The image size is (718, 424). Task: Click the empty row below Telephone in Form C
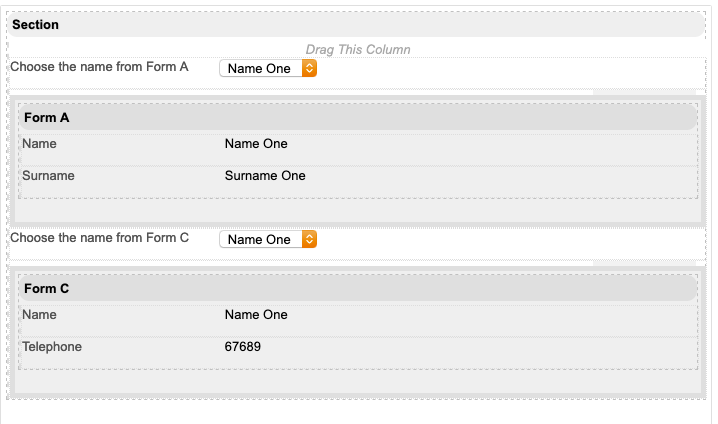[x=357, y=381]
